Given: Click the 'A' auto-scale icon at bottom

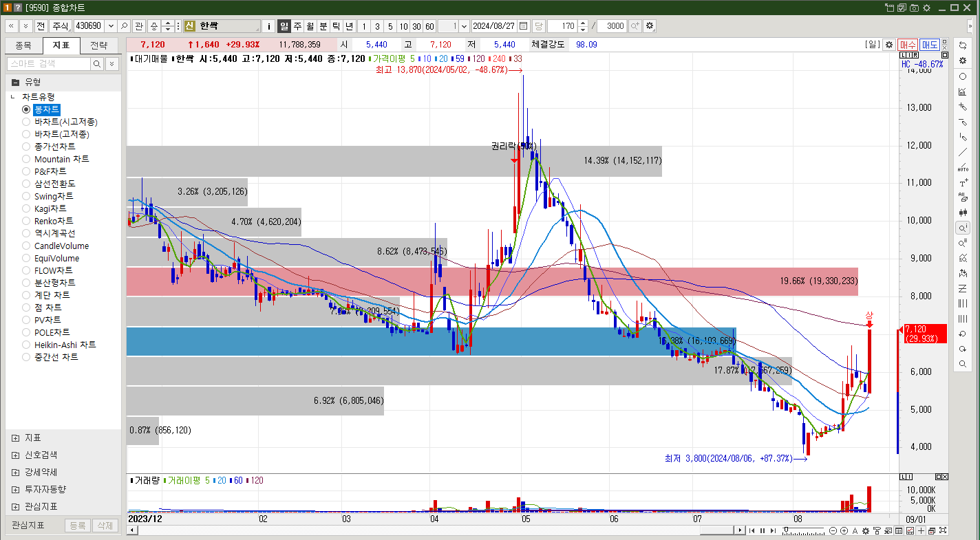Looking at the screenshot, I should (x=855, y=530).
